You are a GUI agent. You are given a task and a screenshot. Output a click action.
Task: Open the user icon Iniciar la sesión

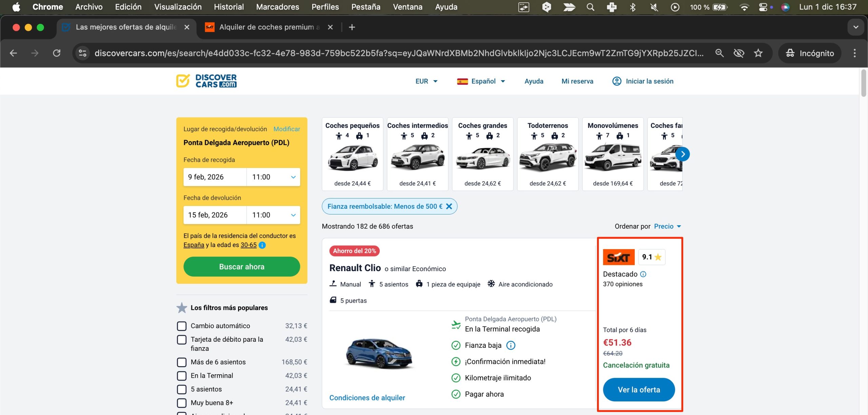point(617,81)
